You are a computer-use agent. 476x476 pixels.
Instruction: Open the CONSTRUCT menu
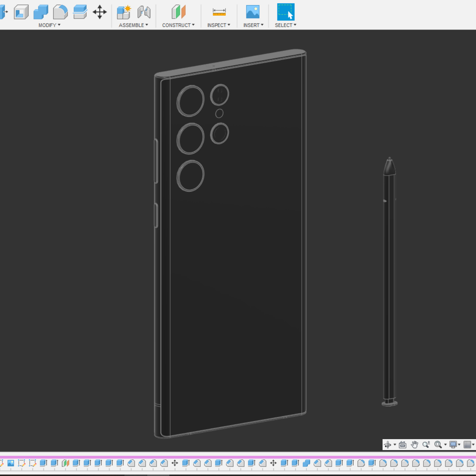coord(178,25)
